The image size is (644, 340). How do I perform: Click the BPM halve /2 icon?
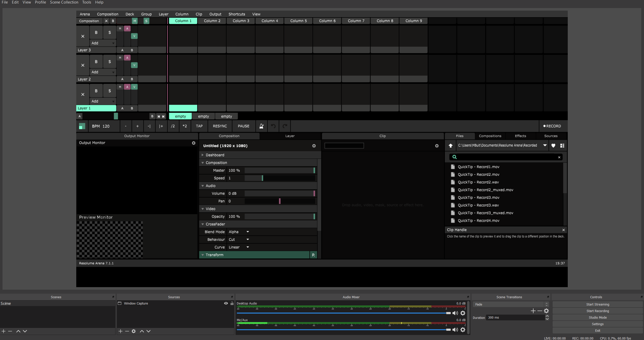172,126
